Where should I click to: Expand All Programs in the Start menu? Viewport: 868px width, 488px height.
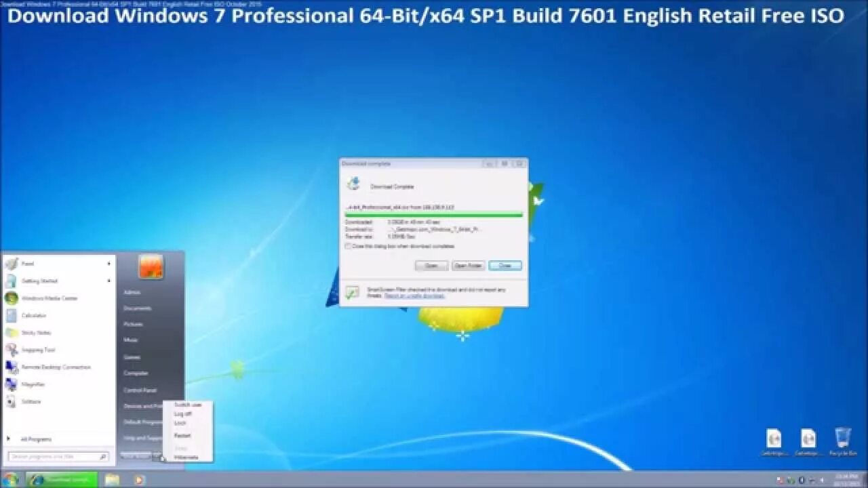click(x=36, y=439)
